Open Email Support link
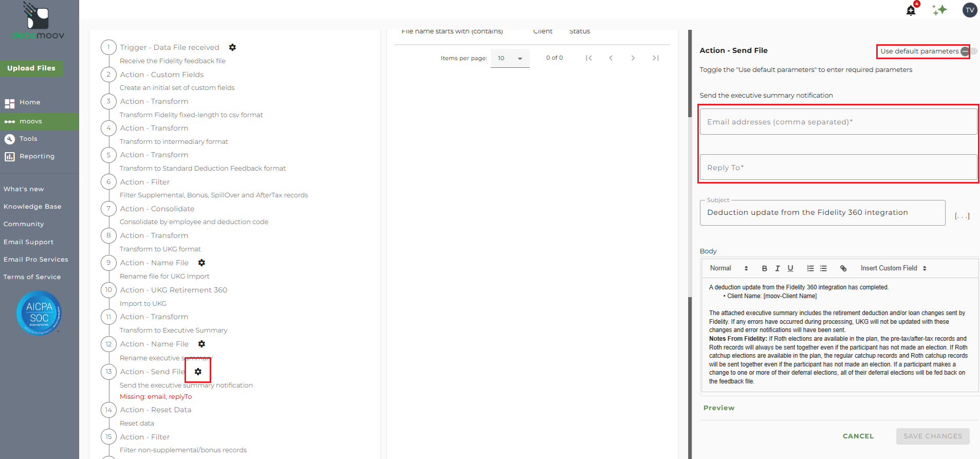The width and height of the screenshot is (980, 459). (28, 242)
